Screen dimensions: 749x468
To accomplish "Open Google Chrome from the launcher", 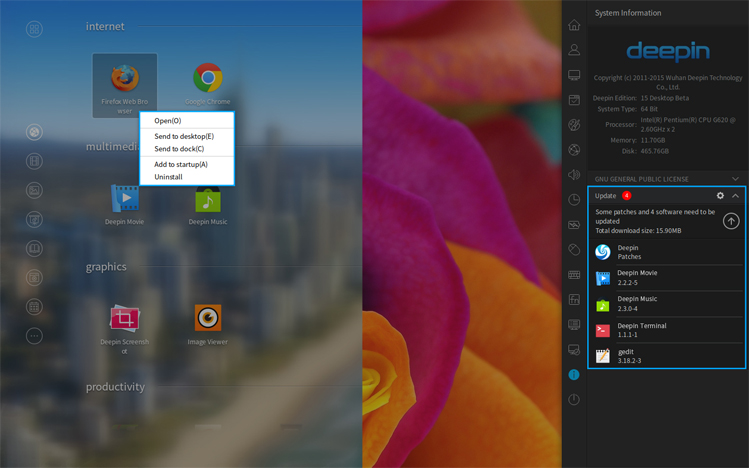I will (x=208, y=79).
